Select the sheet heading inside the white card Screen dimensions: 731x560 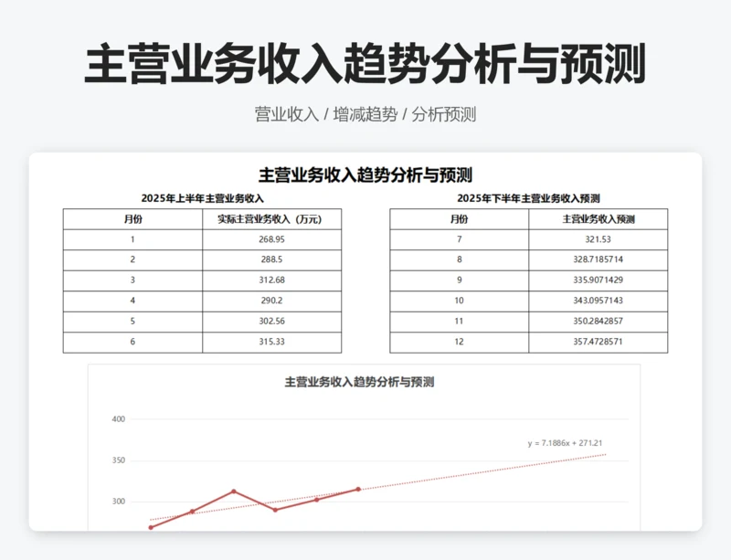coord(365,174)
